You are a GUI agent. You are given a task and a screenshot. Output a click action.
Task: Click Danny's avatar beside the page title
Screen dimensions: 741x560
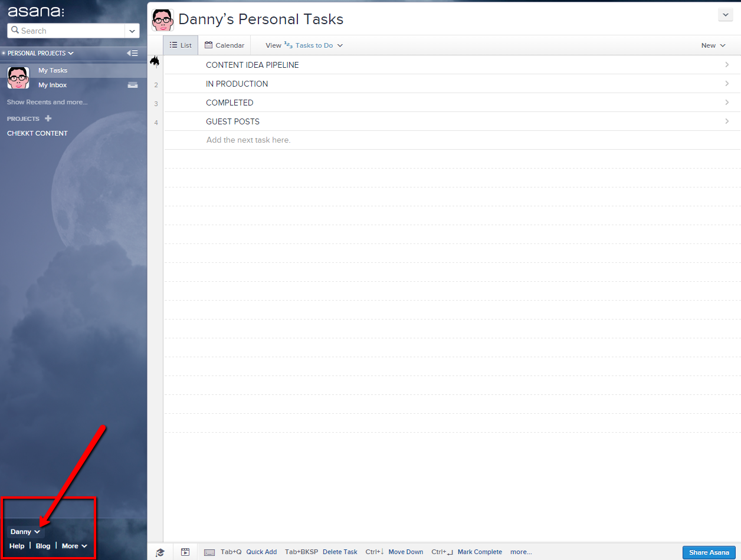click(x=163, y=19)
